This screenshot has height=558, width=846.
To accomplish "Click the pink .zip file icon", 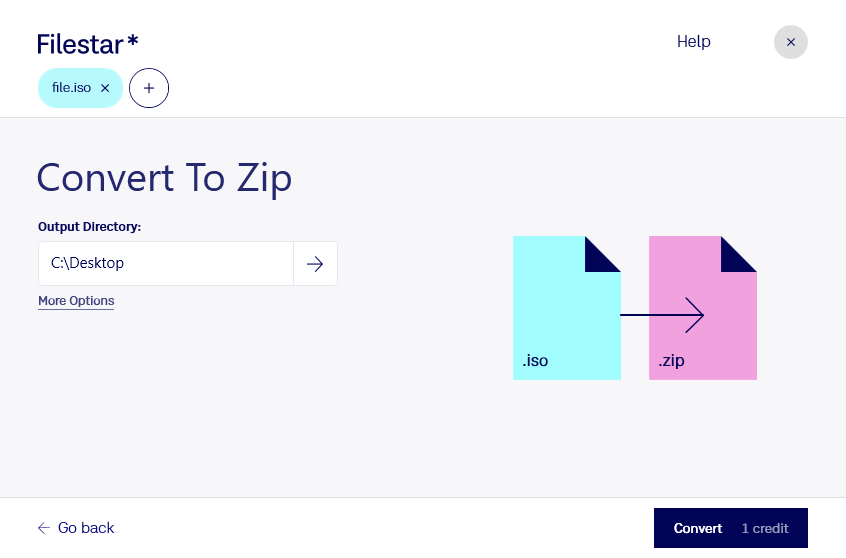I will [702, 308].
